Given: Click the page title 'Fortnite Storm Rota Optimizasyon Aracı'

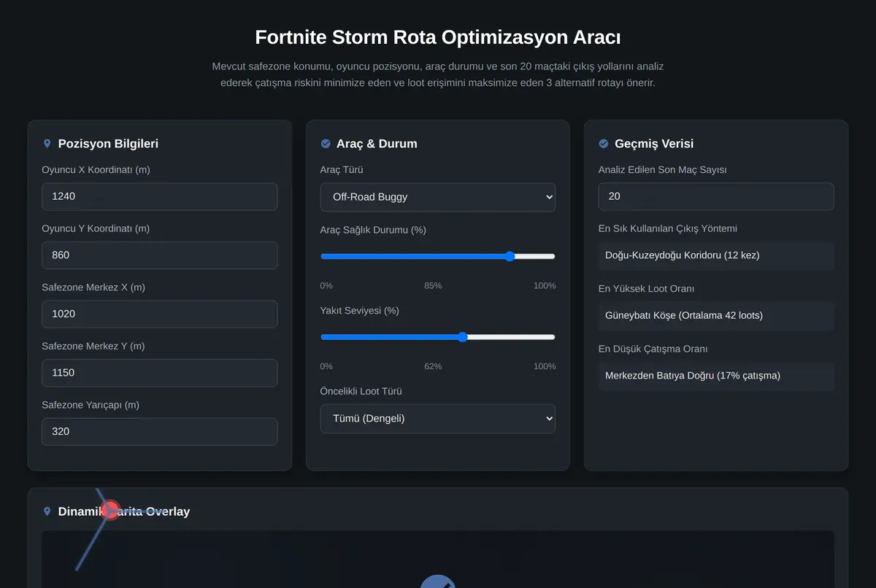Looking at the screenshot, I should [438, 37].
